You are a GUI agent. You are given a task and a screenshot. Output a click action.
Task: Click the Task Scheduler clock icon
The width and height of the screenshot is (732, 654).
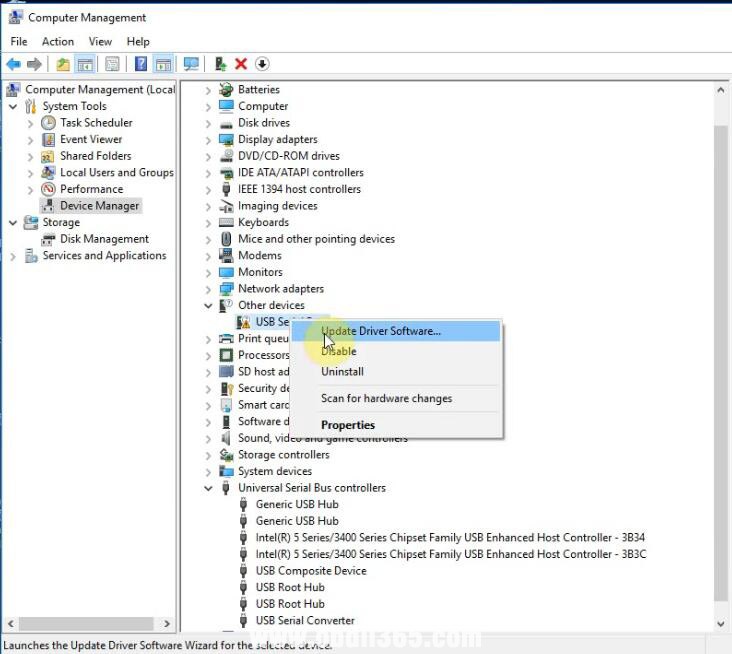[48, 123]
